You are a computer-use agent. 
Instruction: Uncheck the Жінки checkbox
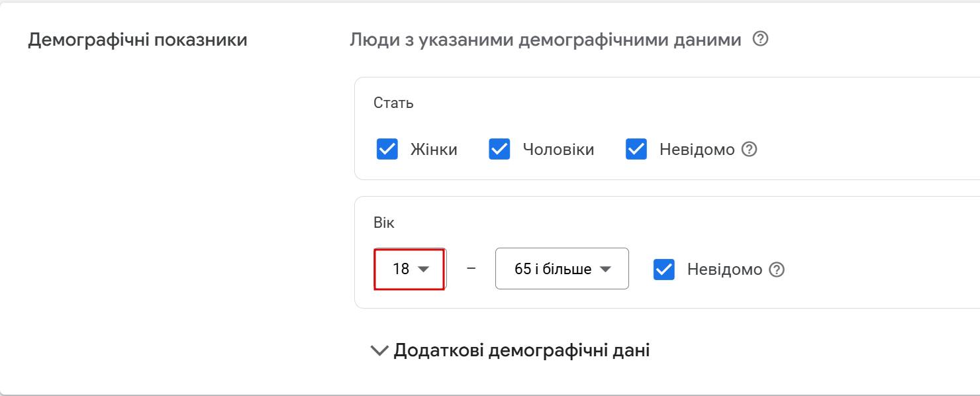pos(387,150)
